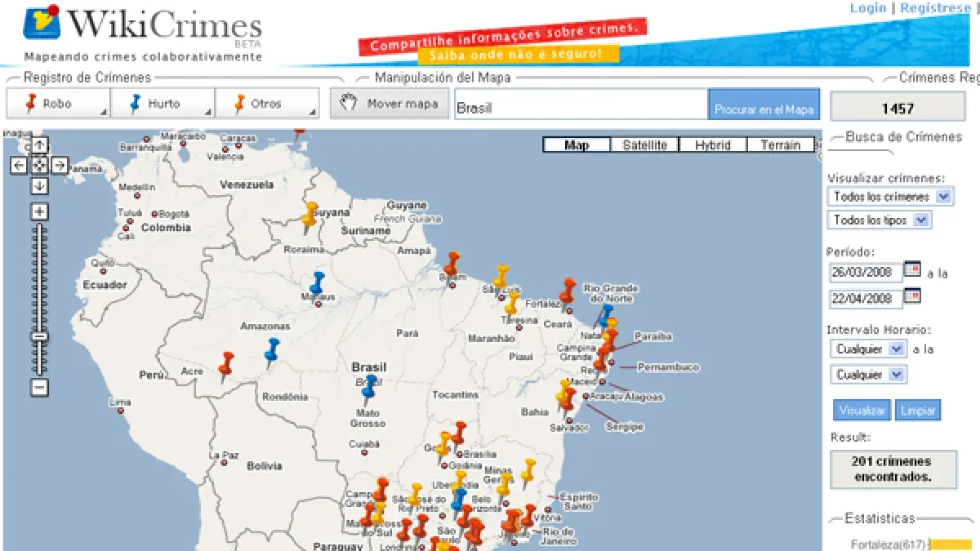Click the pan right arrow on map

(x=59, y=166)
